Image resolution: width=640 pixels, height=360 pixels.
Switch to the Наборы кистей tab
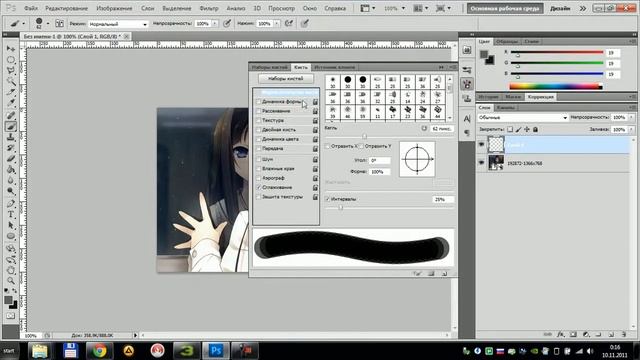270,67
